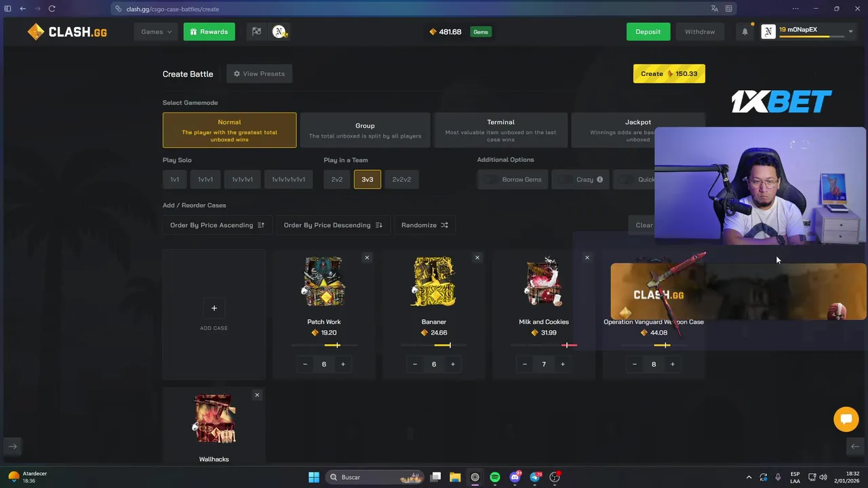Increase Milk and Cookies case quantity
This screenshot has width=868, height=488.
tap(562, 364)
